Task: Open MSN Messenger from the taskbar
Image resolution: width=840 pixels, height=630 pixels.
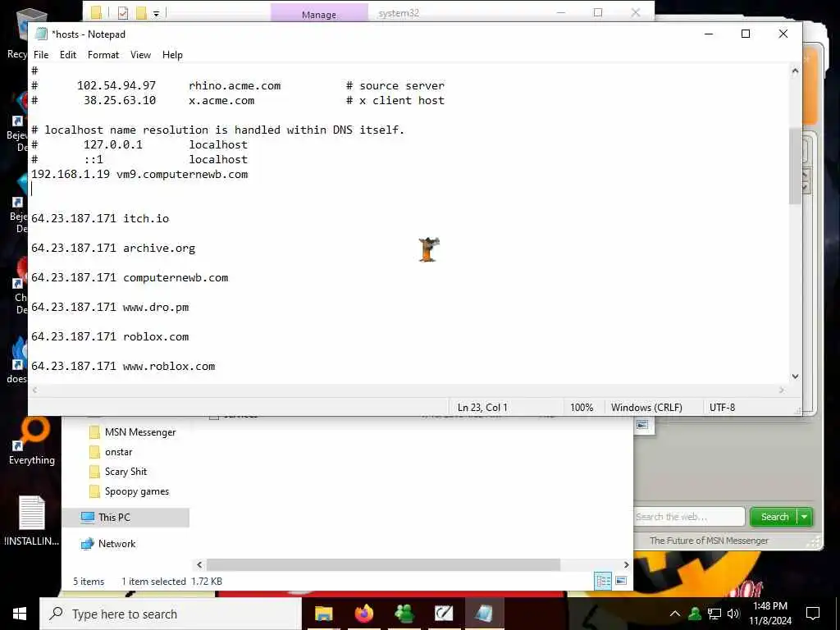Action: pyautogui.click(x=404, y=614)
